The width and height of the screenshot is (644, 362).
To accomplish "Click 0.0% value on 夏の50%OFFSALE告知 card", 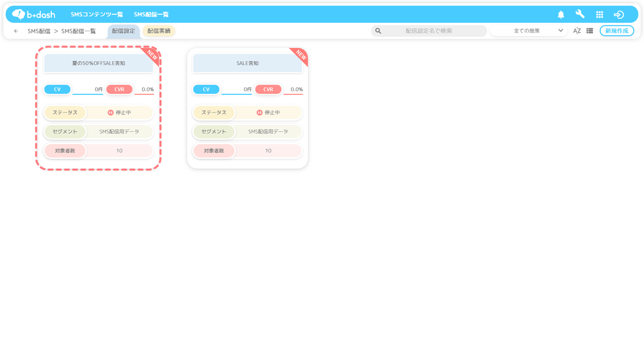I will (148, 89).
